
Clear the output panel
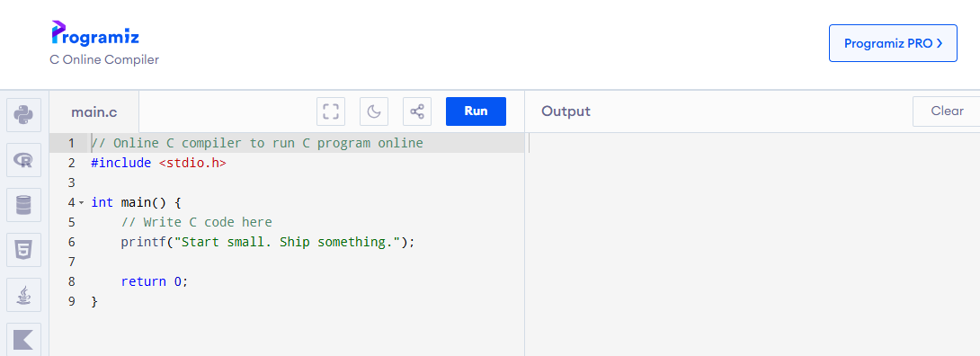tap(946, 111)
